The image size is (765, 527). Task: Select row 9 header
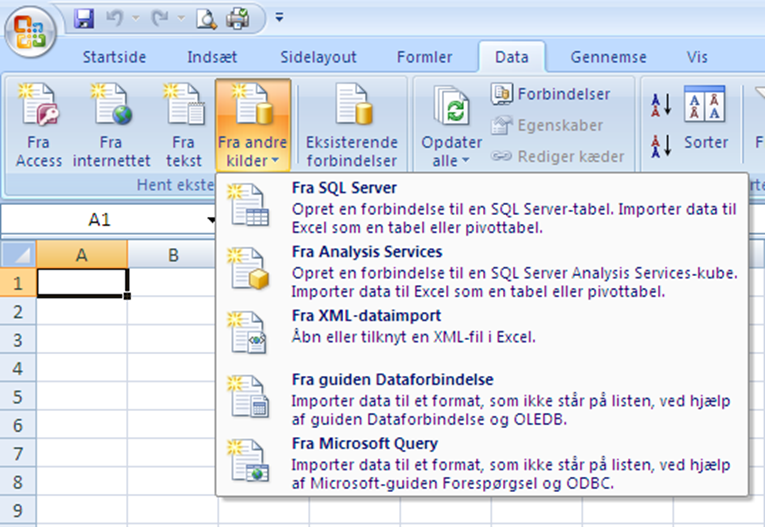(x=18, y=510)
